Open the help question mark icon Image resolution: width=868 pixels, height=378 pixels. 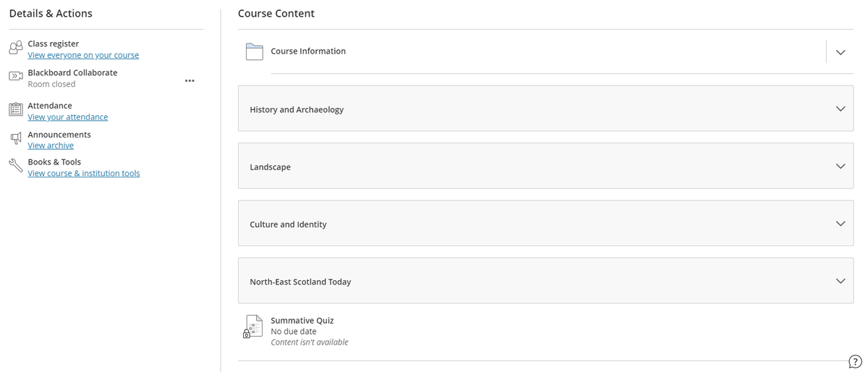[x=854, y=362]
